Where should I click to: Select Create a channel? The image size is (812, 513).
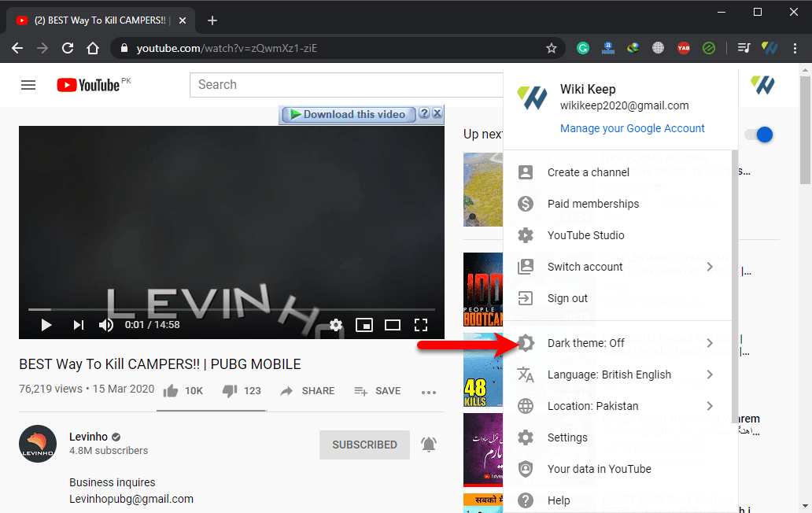point(618,172)
